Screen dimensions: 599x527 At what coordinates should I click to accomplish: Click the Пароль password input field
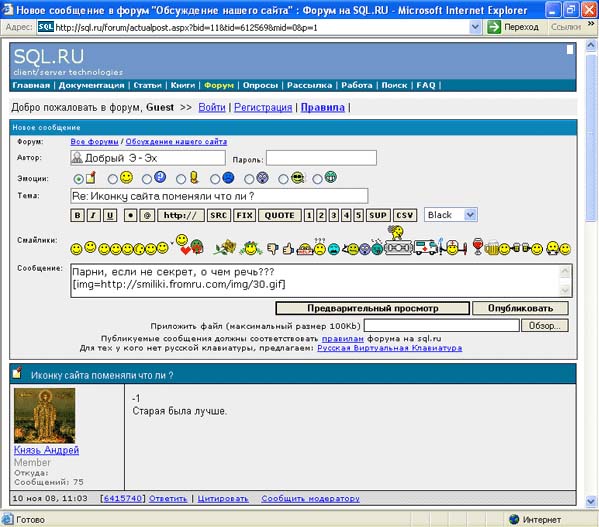coord(321,158)
